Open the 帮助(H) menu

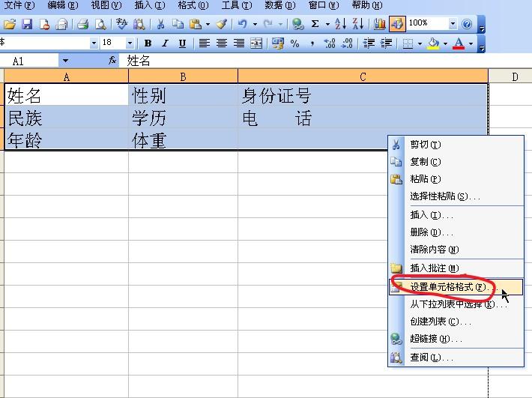tap(366, 5)
